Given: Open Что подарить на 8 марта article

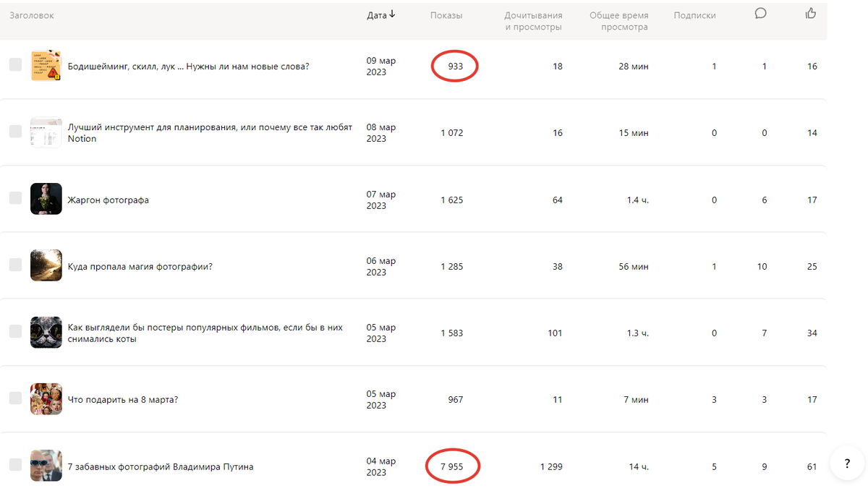Looking at the screenshot, I should click(122, 399).
